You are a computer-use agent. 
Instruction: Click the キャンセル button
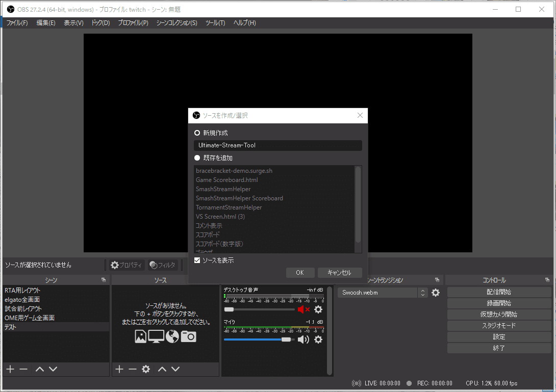(x=340, y=273)
